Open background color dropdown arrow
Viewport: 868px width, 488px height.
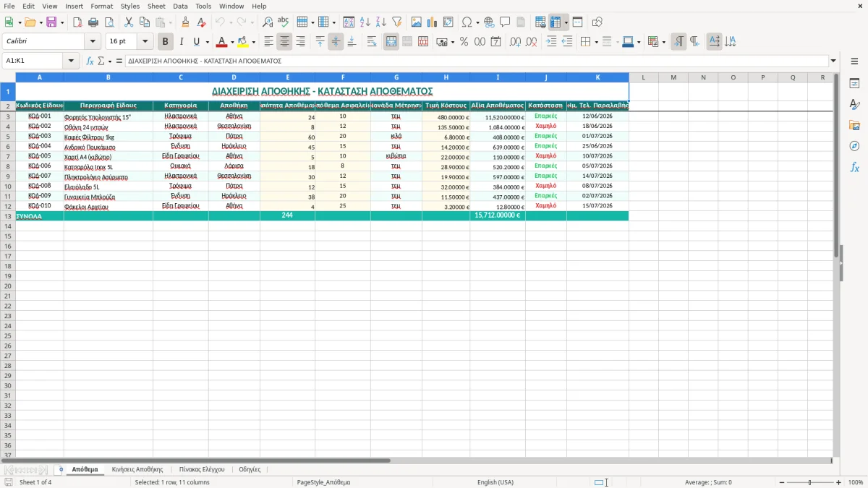coord(253,42)
